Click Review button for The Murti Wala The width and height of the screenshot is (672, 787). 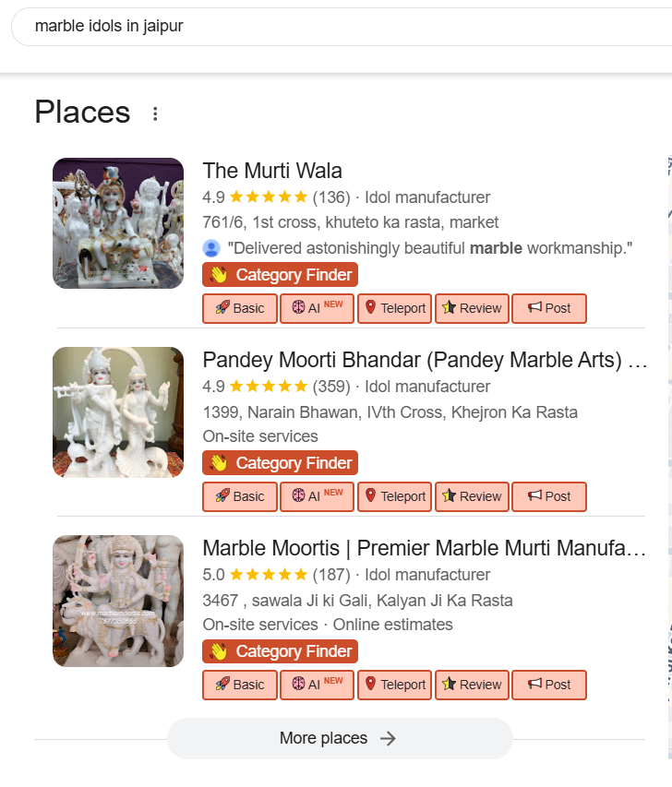point(472,308)
